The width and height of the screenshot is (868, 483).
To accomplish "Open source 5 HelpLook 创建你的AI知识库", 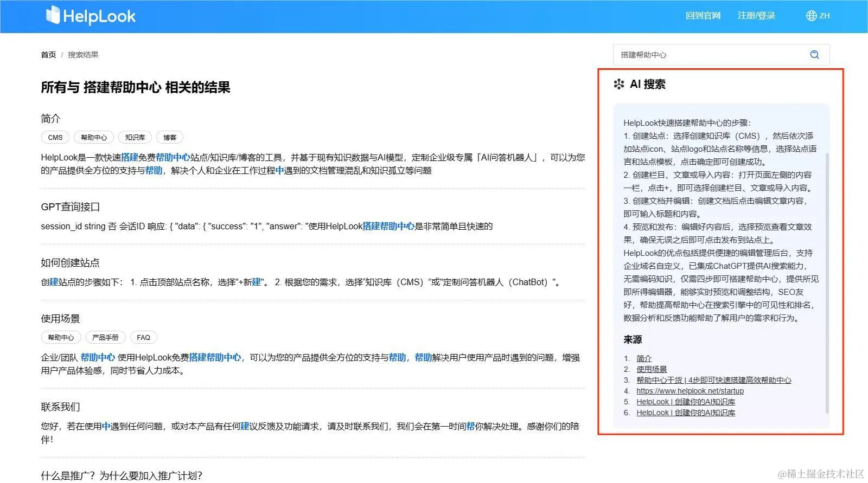I will pyautogui.click(x=686, y=402).
